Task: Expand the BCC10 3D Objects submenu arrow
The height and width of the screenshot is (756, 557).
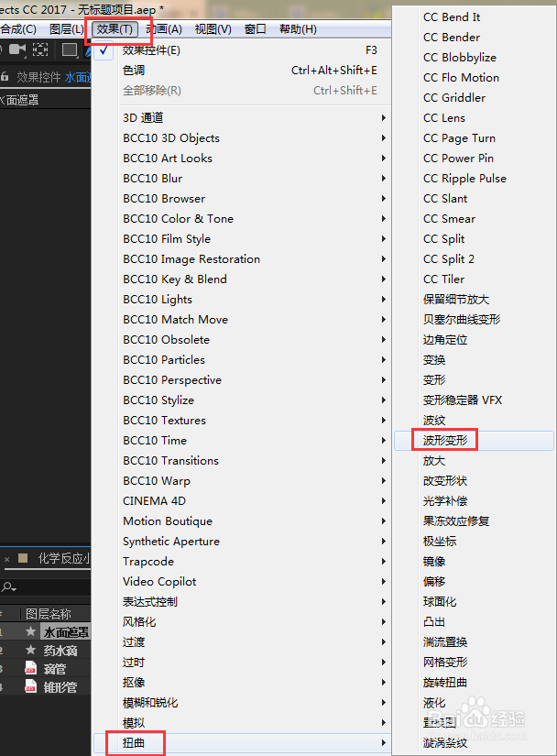Action: tap(384, 137)
